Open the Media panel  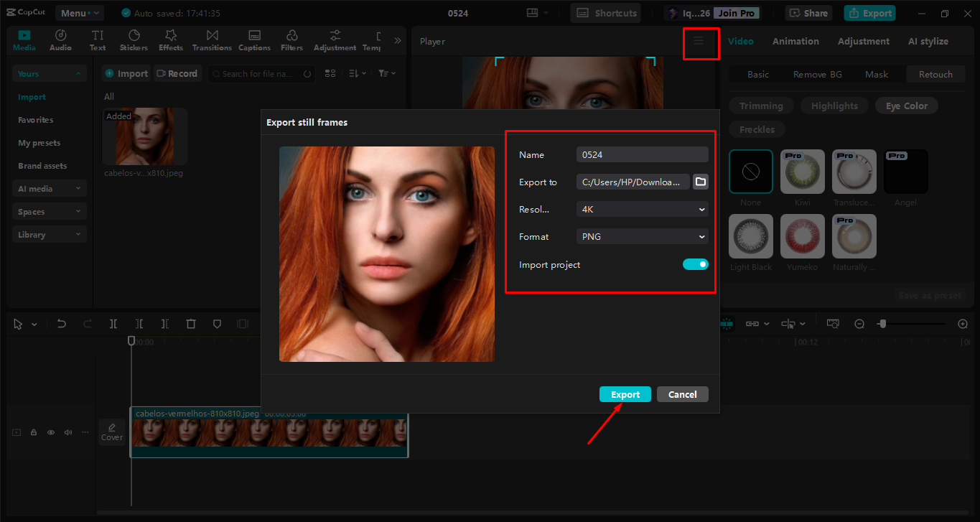click(24, 39)
